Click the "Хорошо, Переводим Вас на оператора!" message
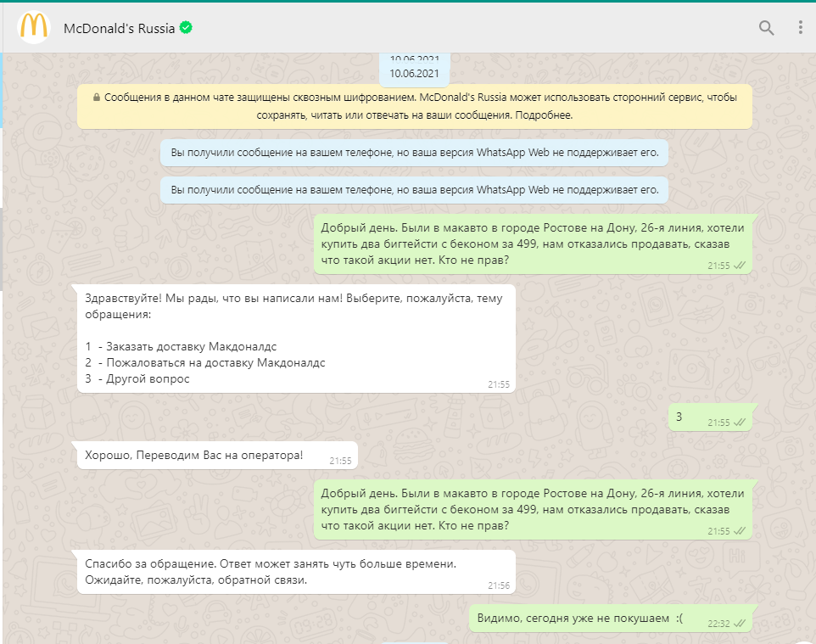The width and height of the screenshot is (816, 644). [217, 456]
